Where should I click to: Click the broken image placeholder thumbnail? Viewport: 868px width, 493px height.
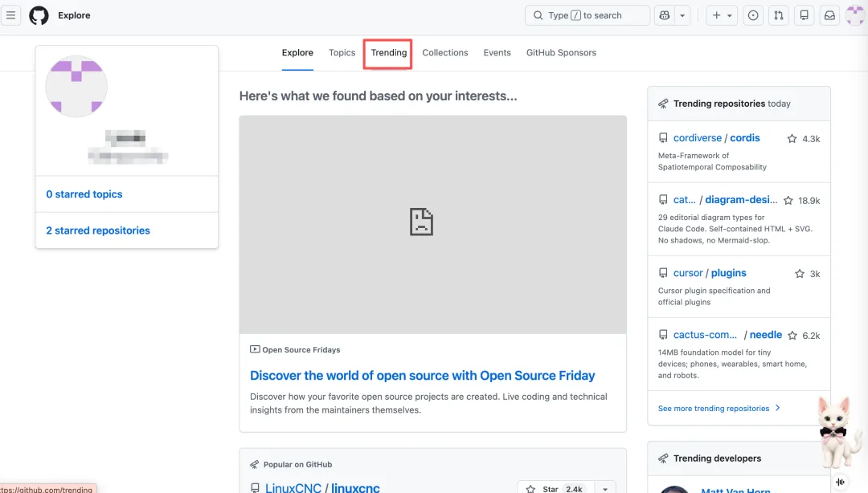click(433, 224)
